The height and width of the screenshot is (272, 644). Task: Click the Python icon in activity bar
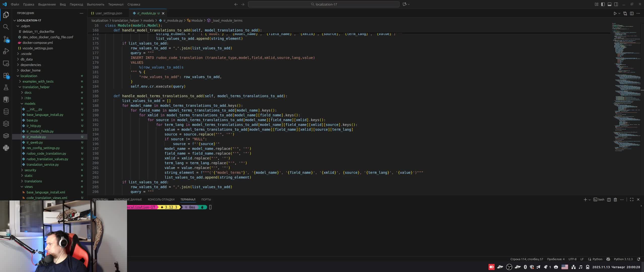pyautogui.click(x=6, y=148)
